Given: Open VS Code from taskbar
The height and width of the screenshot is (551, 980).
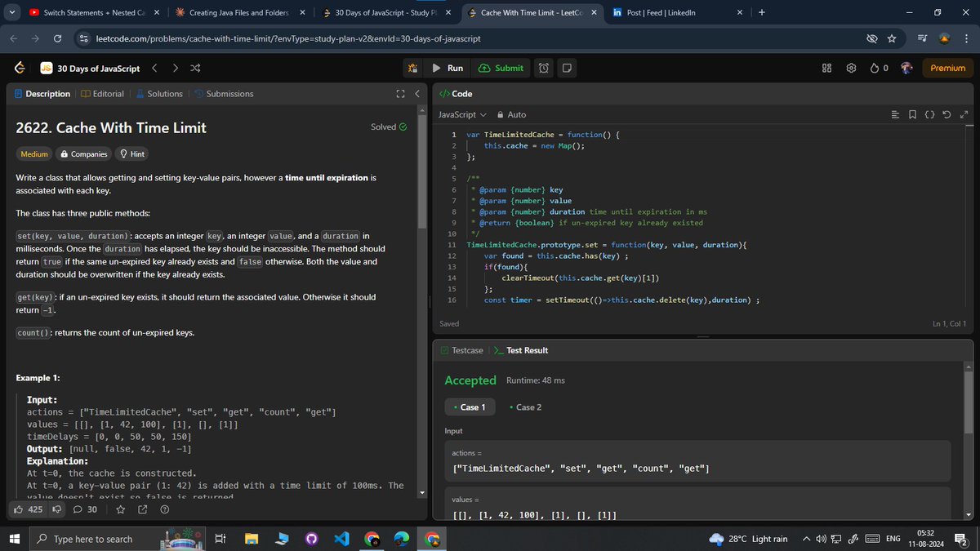Looking at the screenshot, I should (341, 539).
